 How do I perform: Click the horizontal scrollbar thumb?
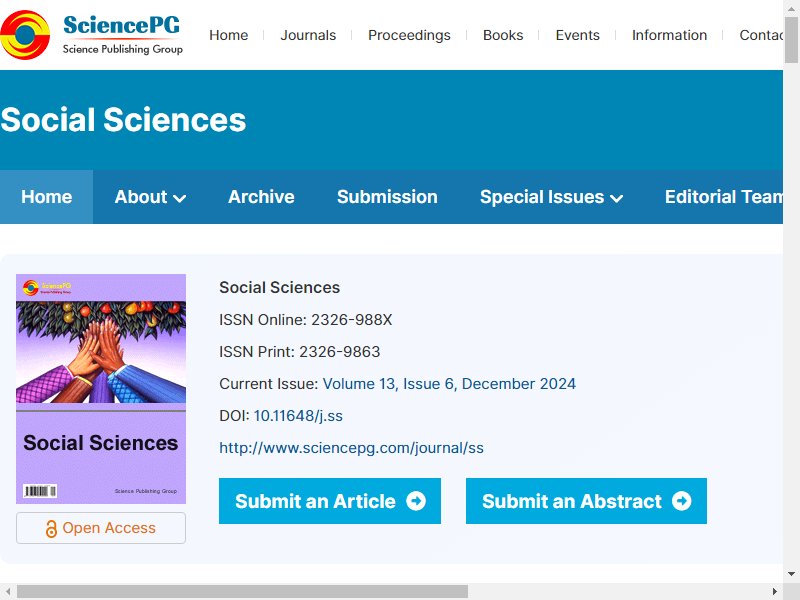242,591
